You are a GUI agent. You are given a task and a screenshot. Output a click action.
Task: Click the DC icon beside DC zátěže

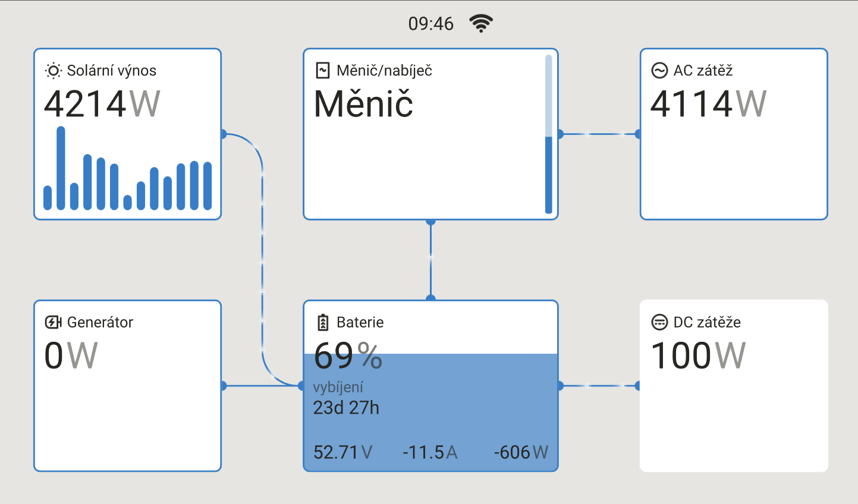(x=659, y=322)
